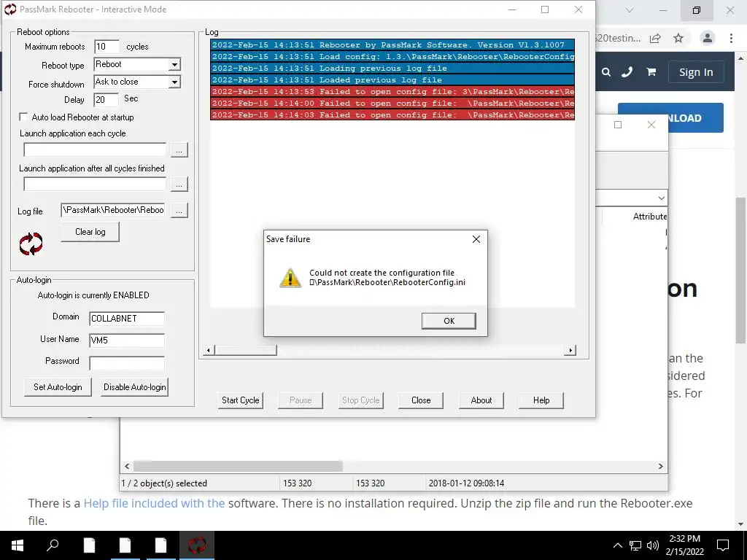The image size is (747, 560).
Task: Click the browser tab search chevron
Action: coord(630,10)
